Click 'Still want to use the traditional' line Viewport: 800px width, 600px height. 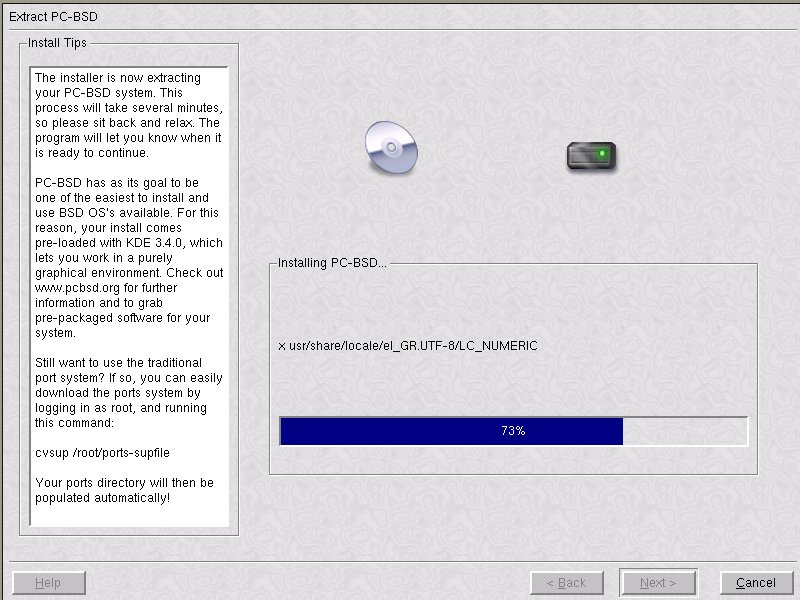click(118, 363)
